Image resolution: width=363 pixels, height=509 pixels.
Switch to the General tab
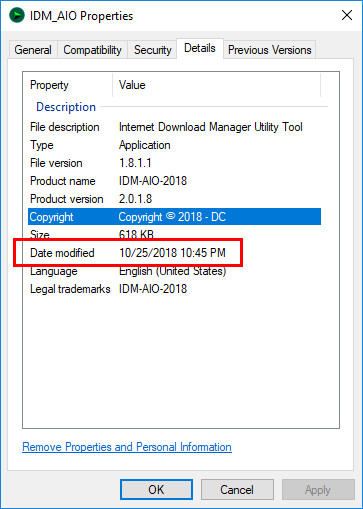(33, 50)
